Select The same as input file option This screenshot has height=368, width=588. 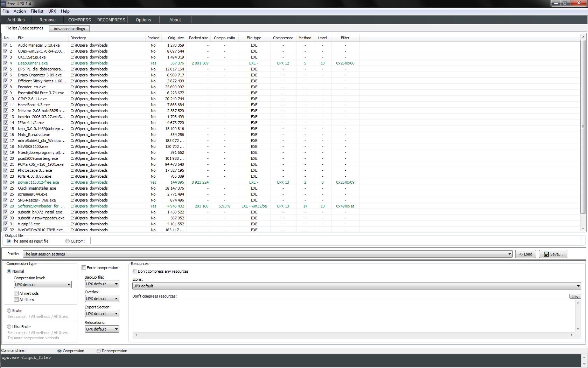[9, 241]
